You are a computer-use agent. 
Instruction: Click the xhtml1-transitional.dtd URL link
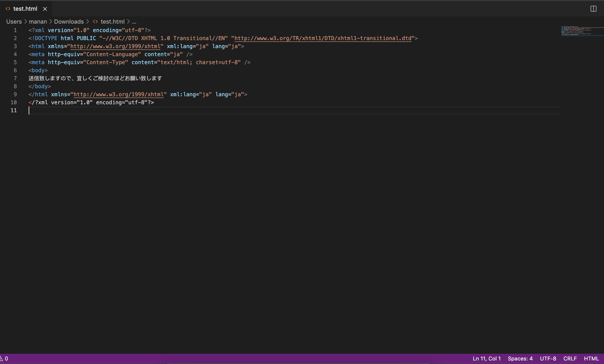click(x=323, y=38)
